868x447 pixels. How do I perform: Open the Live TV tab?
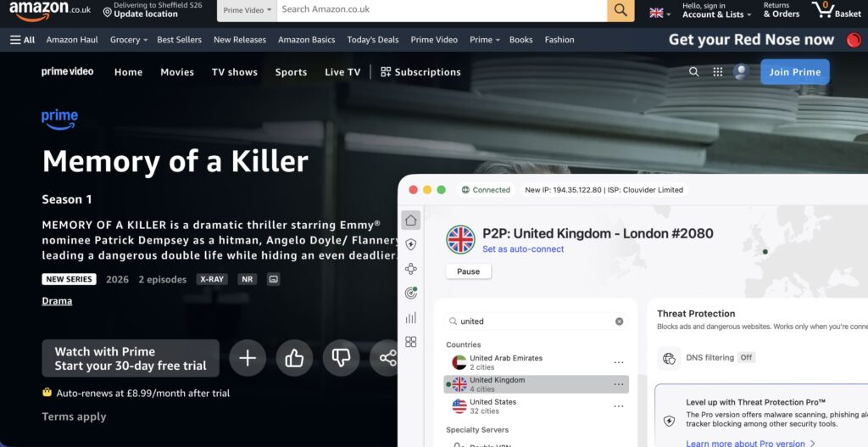click(x=342, y=72)
